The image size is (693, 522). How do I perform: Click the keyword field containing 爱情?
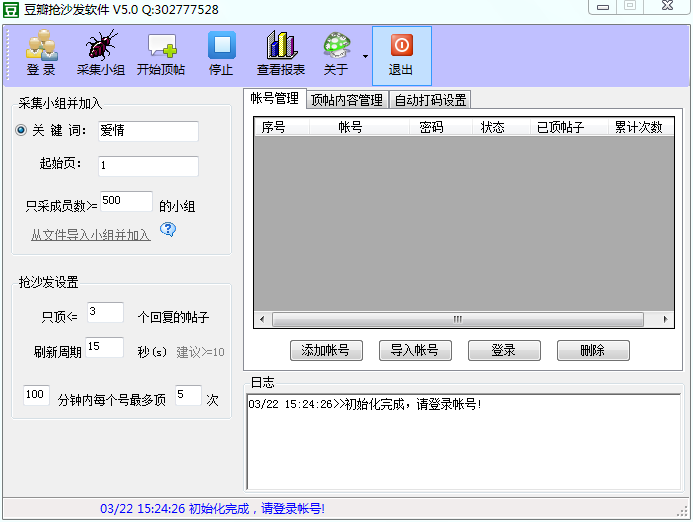147,131
